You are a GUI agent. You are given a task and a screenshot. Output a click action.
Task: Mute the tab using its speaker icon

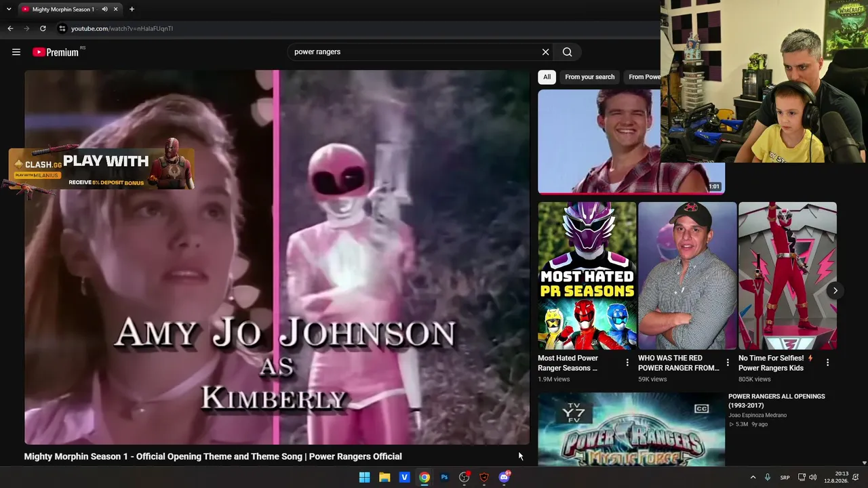click(x=104, y=9)
